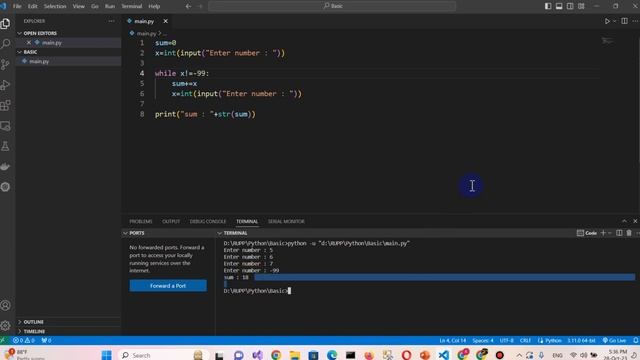Click Go Live in status bar
Screen dimensions: 640x360
(615, 340)
